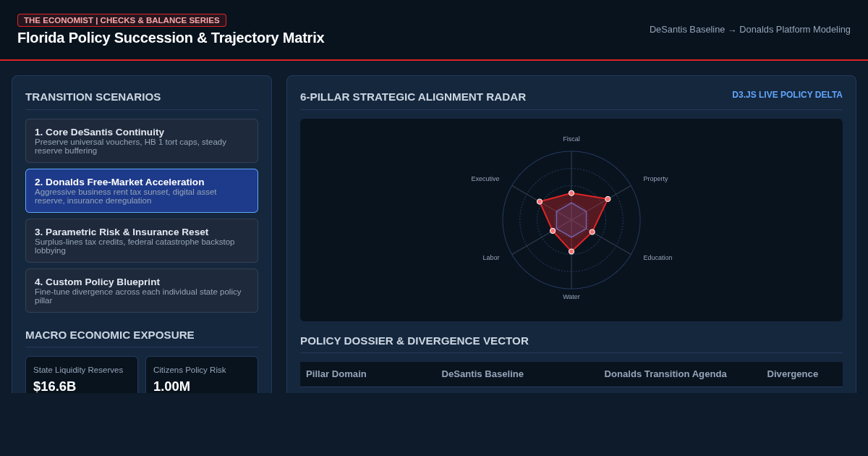Screen dimensions: 868x456
Task: Click DeSantis Baseline to Donalds Platform Modeling text
Action: (x=750, y=30)
